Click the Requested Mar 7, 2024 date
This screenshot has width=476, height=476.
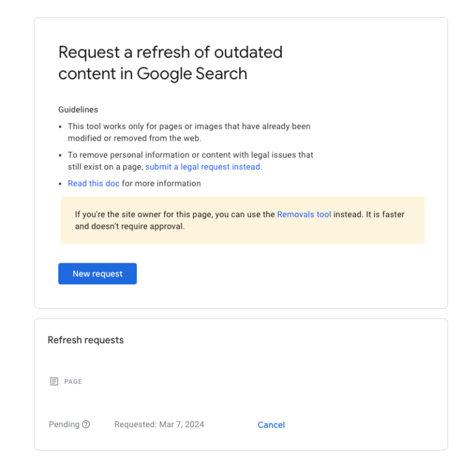click(x=159, y=425)
